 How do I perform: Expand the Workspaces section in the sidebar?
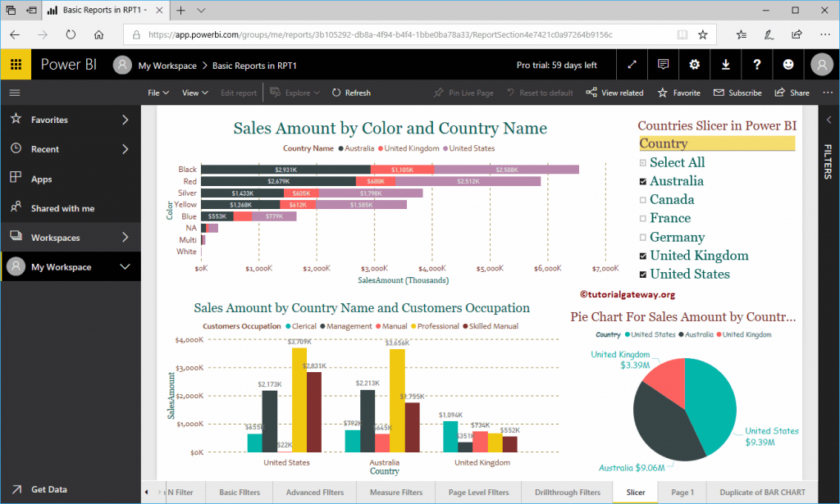click(71, 237)
